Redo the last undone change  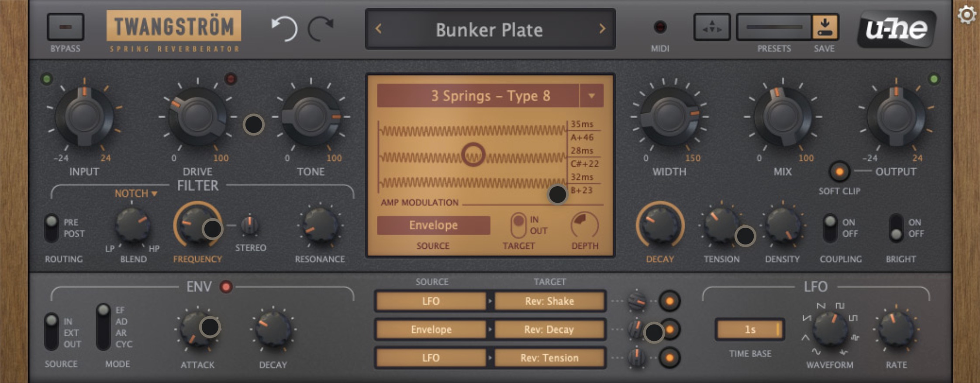tap(321, 29)
